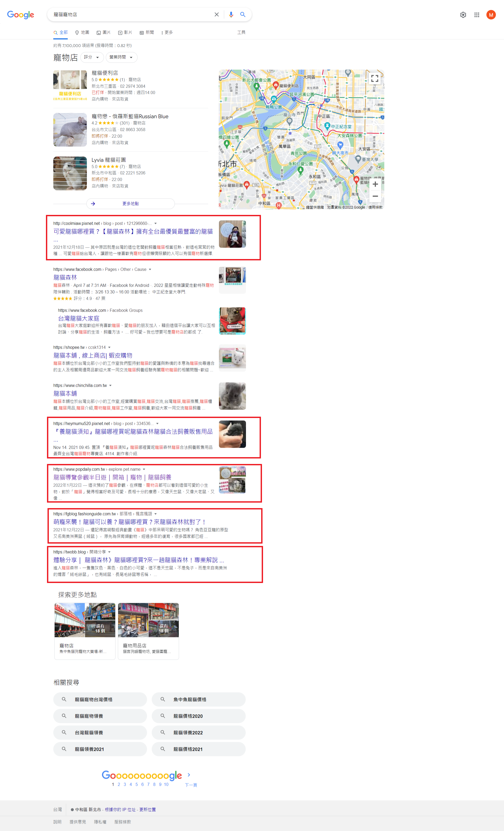Screen dimensions: 504x831
Task: Open the 提供意見 footer link
Action: (78, 822)
